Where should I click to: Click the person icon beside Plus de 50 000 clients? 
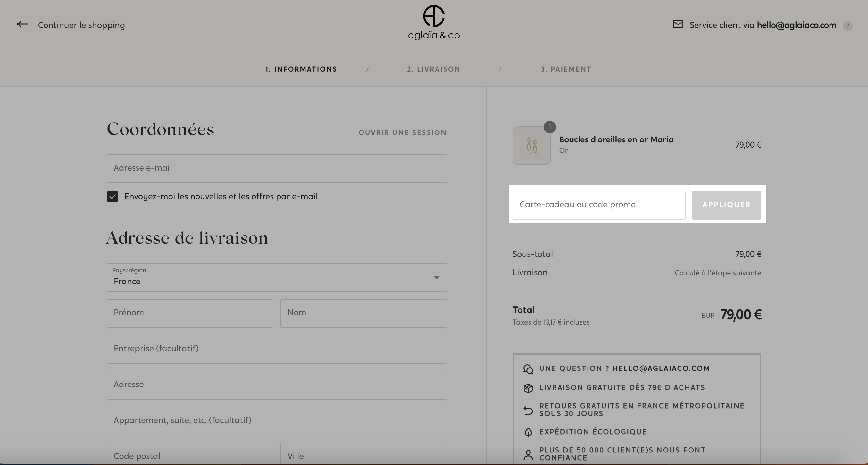tap(528, 454)
